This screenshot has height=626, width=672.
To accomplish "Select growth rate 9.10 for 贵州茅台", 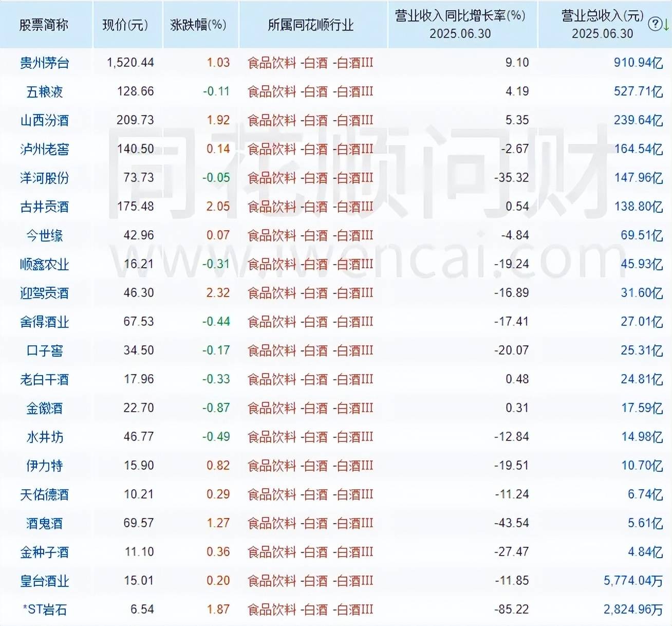I will (x=517, y=63).
